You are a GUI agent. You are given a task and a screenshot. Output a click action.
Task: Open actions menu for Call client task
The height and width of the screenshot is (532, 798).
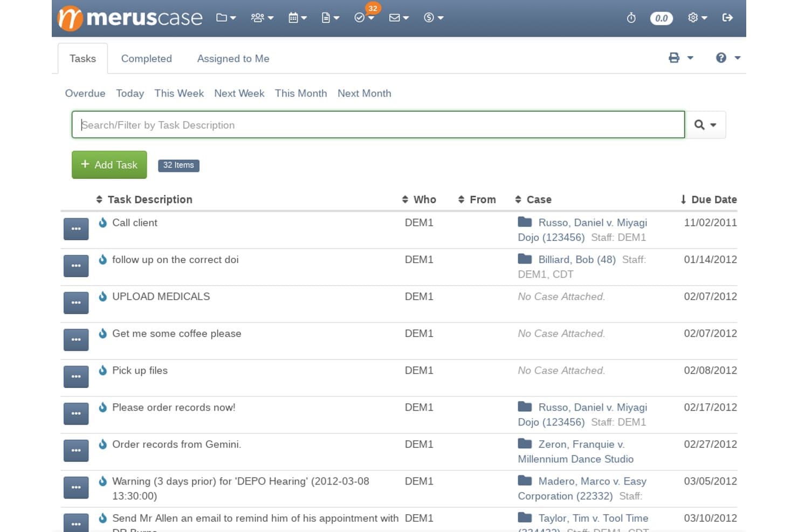pos(76,229)
